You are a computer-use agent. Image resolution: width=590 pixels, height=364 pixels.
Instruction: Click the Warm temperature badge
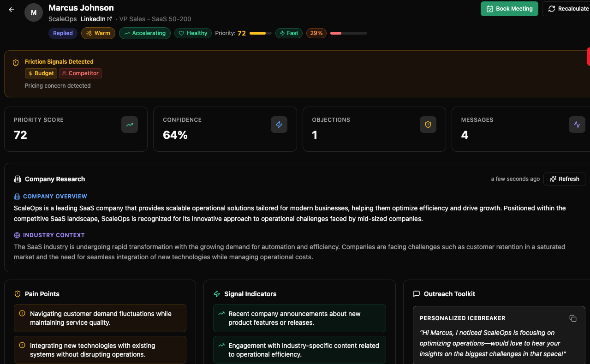click(98, 33)
